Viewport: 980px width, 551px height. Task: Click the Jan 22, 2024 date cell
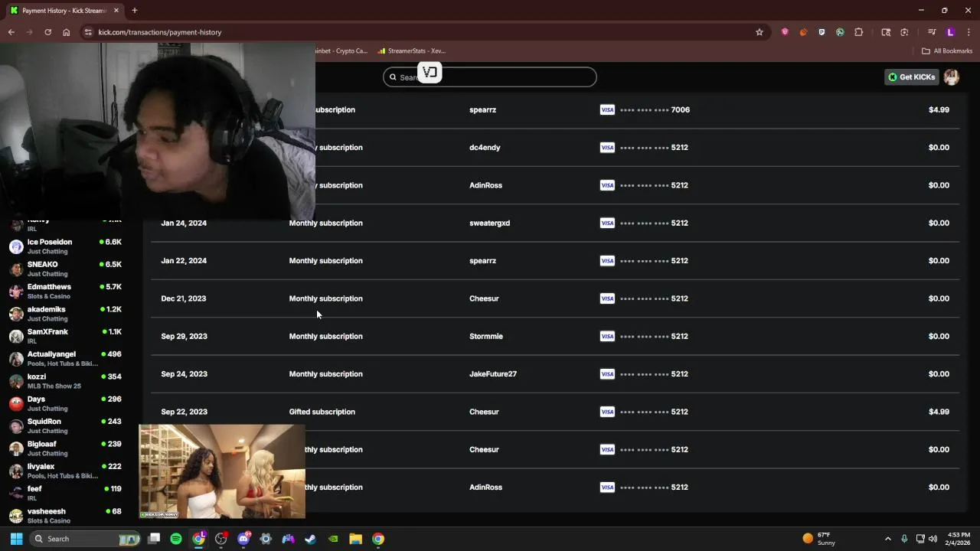tap(184, 260)
